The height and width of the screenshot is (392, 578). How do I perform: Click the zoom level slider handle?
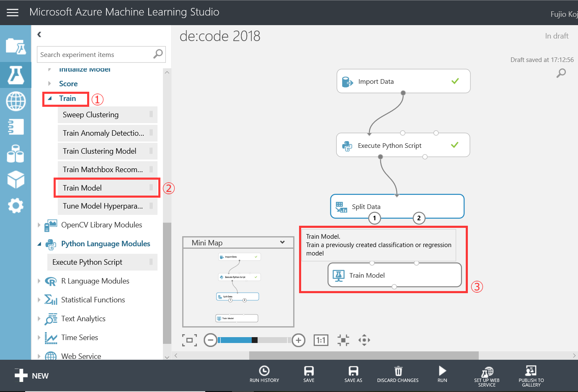255,340
